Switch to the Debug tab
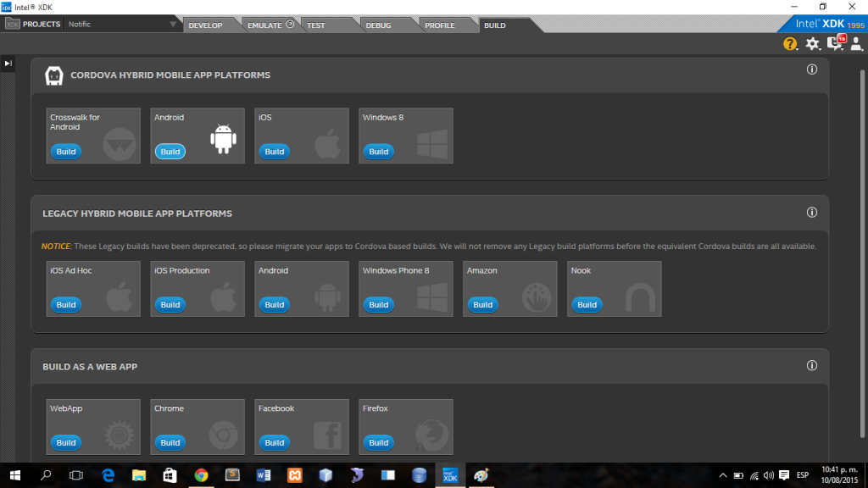 [x=379, y=25]
